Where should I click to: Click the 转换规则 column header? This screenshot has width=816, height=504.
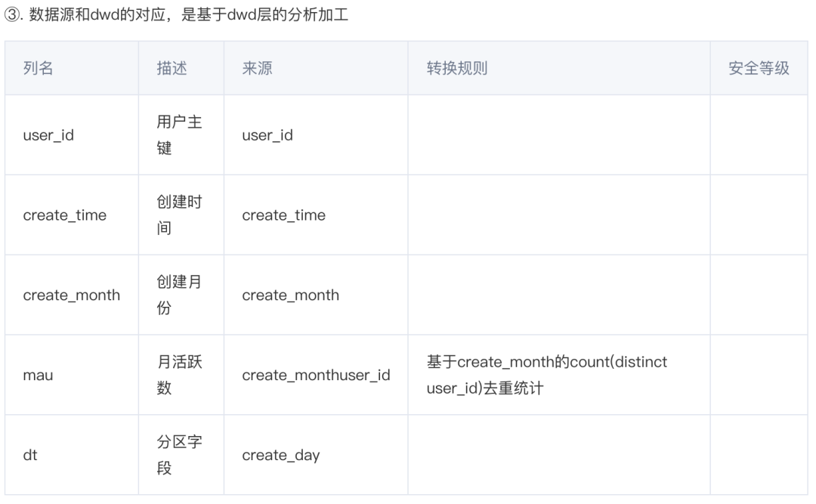pos(457,68)
